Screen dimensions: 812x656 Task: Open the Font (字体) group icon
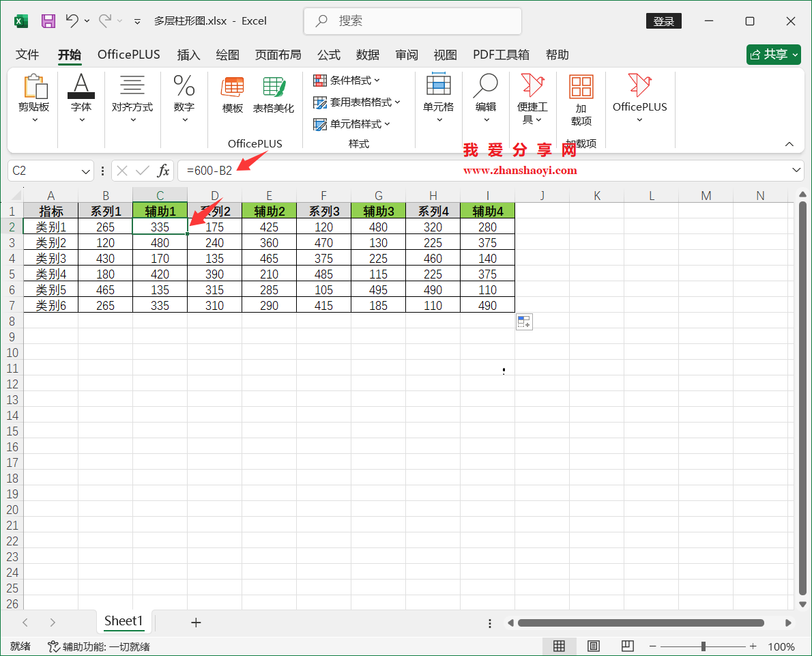(81, 86)
